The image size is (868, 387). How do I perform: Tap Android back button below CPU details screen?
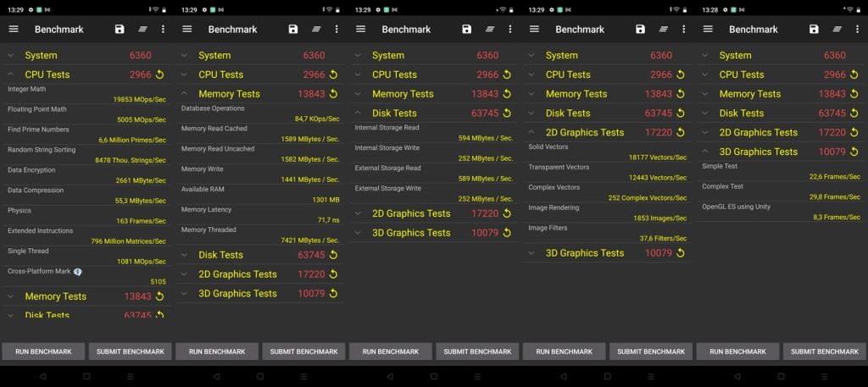point(43,377)
